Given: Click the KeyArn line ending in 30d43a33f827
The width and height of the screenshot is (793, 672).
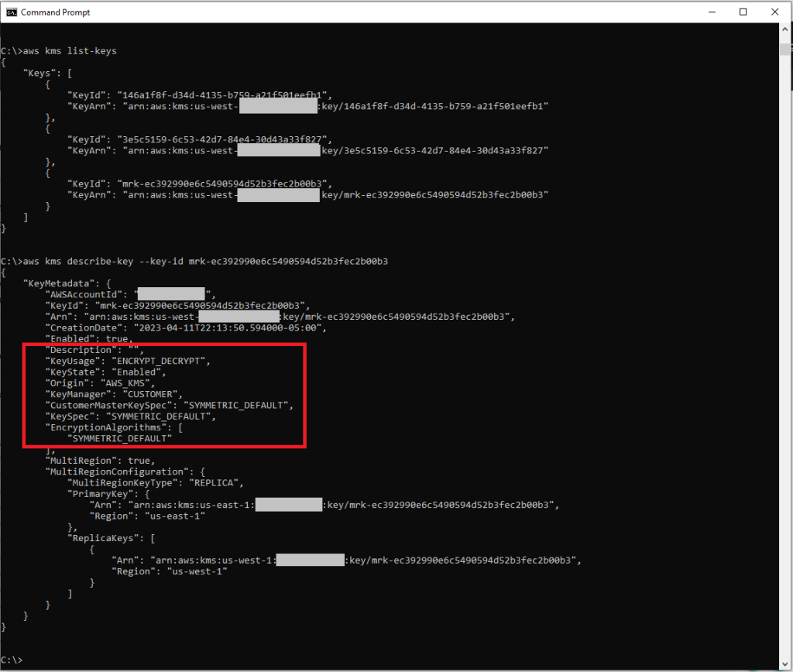Looking at the screenshot, I should pos(308,151).
